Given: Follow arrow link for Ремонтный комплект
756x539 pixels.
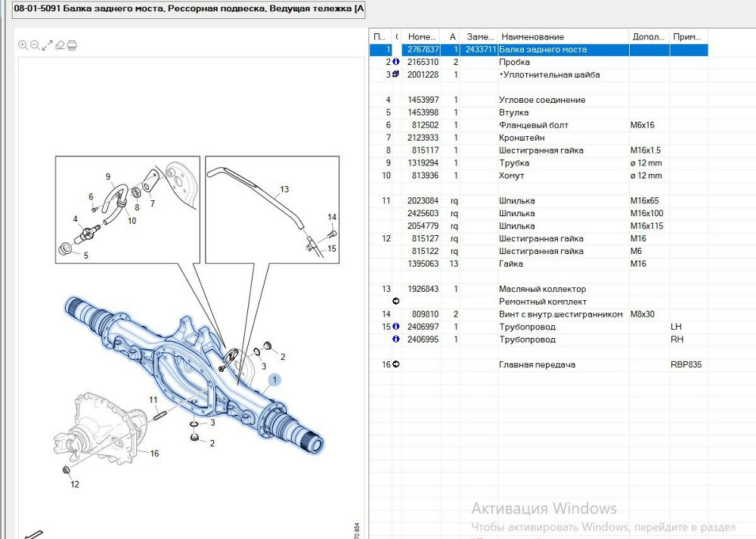Looking at the screenshot, I should [x=395, y=302].
